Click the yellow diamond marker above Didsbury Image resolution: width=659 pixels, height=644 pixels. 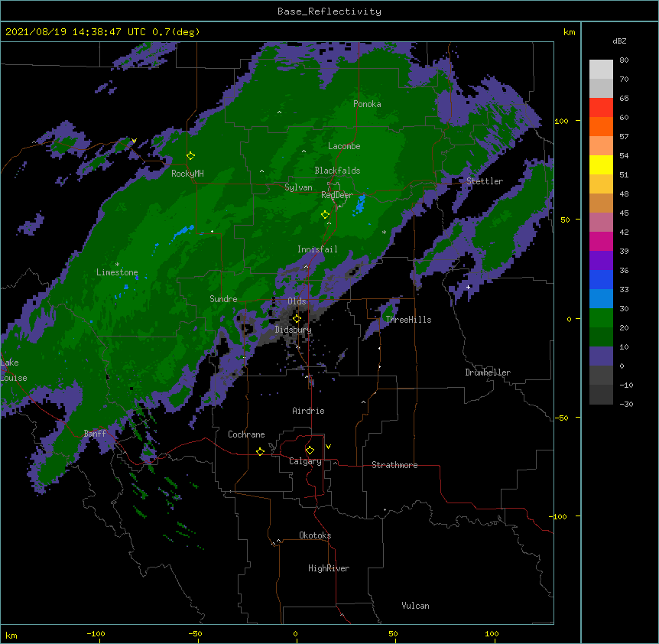click(x=297, y=319)
